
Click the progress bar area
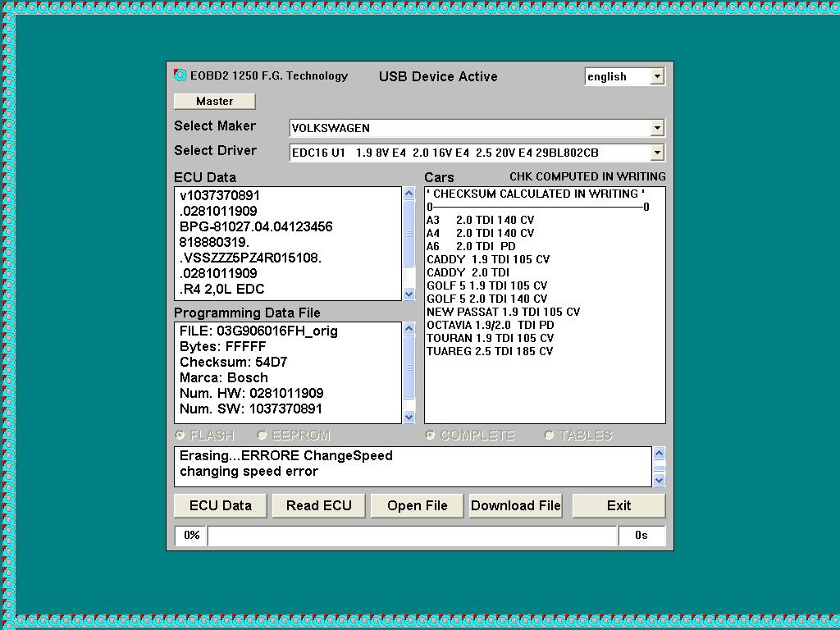[412, 536]
